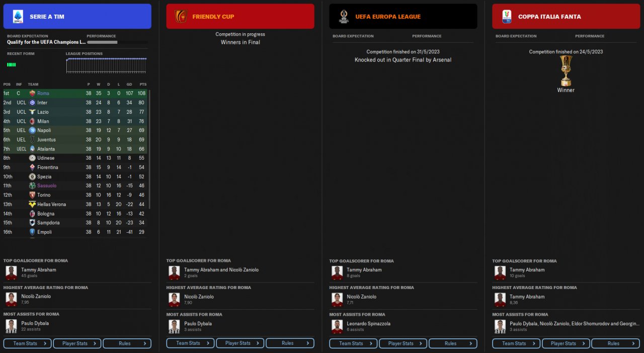This screenshot has width=644, height=353.
Task: Click the Sampdoria club badge
Action: [x=32, y=223]
